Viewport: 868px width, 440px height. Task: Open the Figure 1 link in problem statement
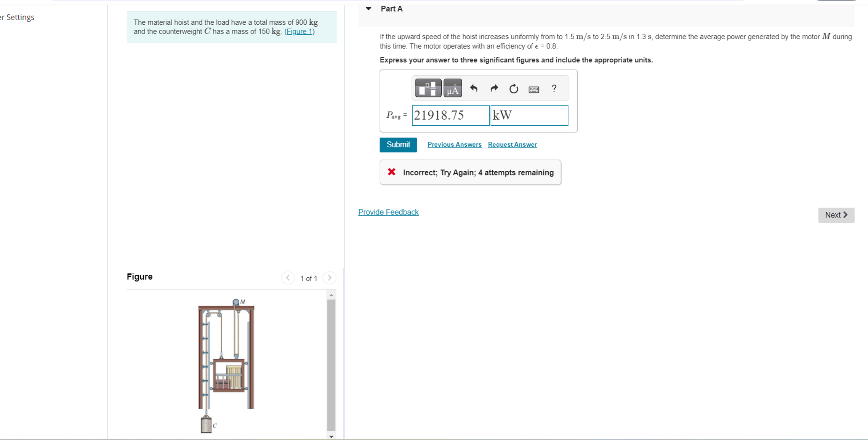point(299,31)
